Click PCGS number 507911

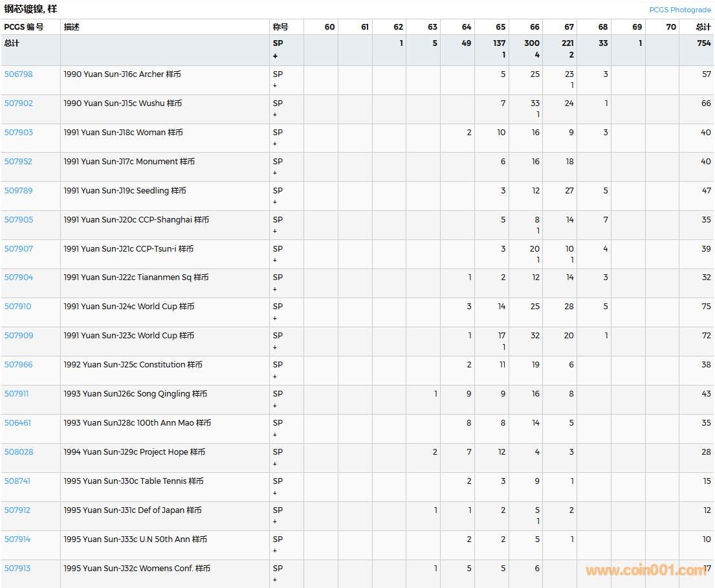[x=16, y=394]
